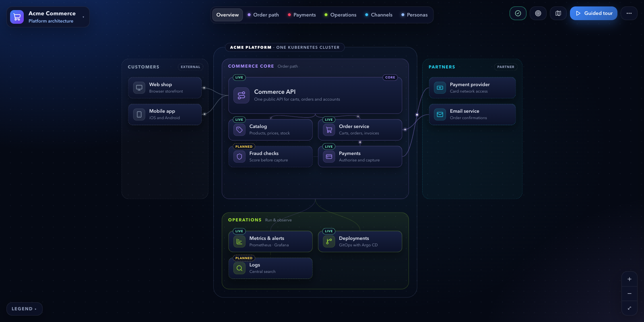Toggle the green checkmark status button
This screenshot has height=322, width=644.
pos(518,13)
